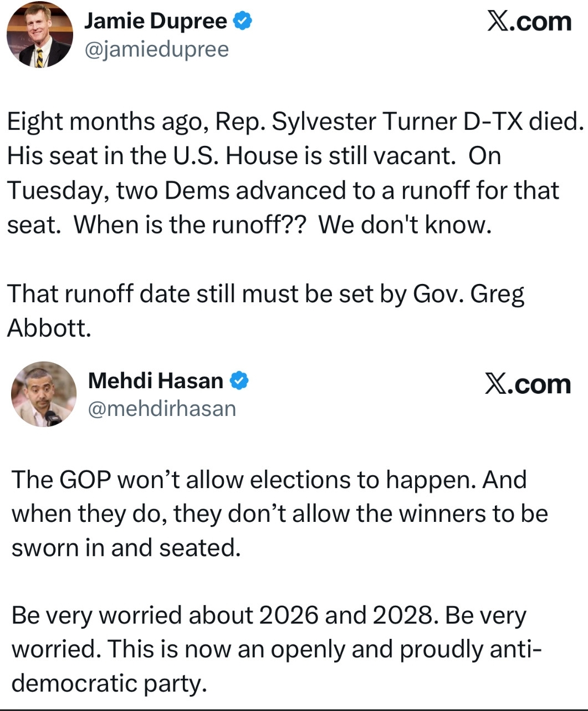Open Jamie Dupree's display name link
This screenshot has height=711, width=588.
[155, 22]
